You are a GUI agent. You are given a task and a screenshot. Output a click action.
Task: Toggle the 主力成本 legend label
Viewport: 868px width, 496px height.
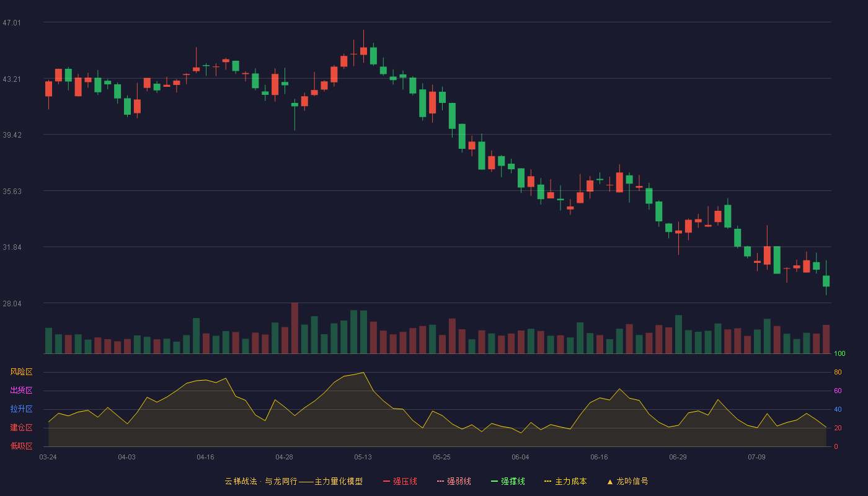pyautogui.click(x=571, y=481)
